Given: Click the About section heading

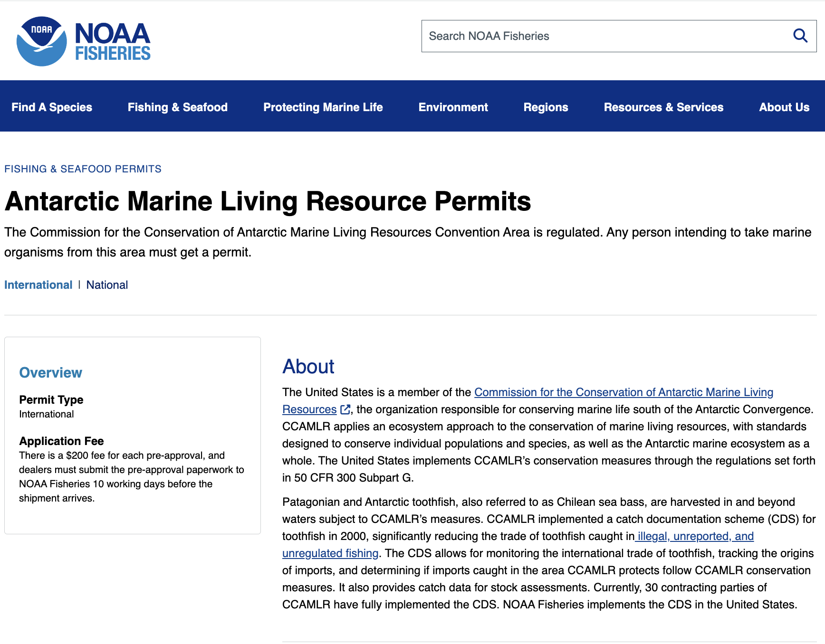Looking at the screenshot, I should point(308,367).
